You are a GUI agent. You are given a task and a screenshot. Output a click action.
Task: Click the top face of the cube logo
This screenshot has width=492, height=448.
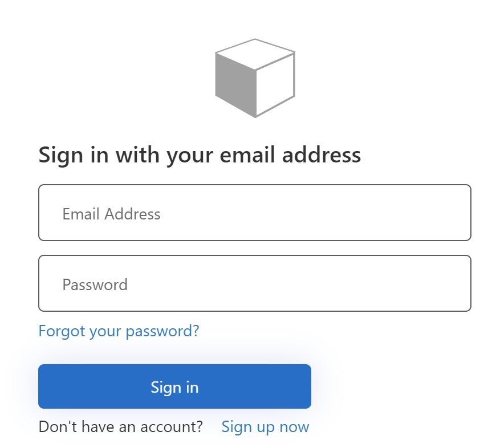pos(255,54)
